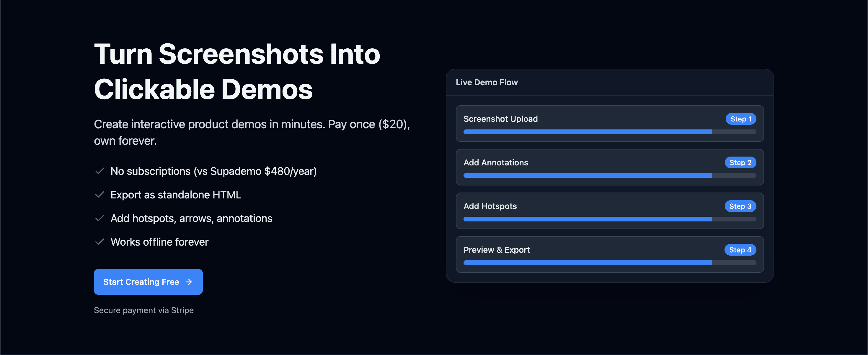Click the Live Demo Flow panel header
The image size is (868, 355).
tap(487, 83)
